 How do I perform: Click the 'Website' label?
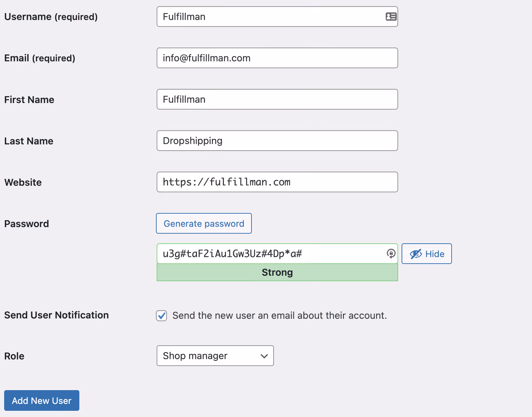(23, 182)
